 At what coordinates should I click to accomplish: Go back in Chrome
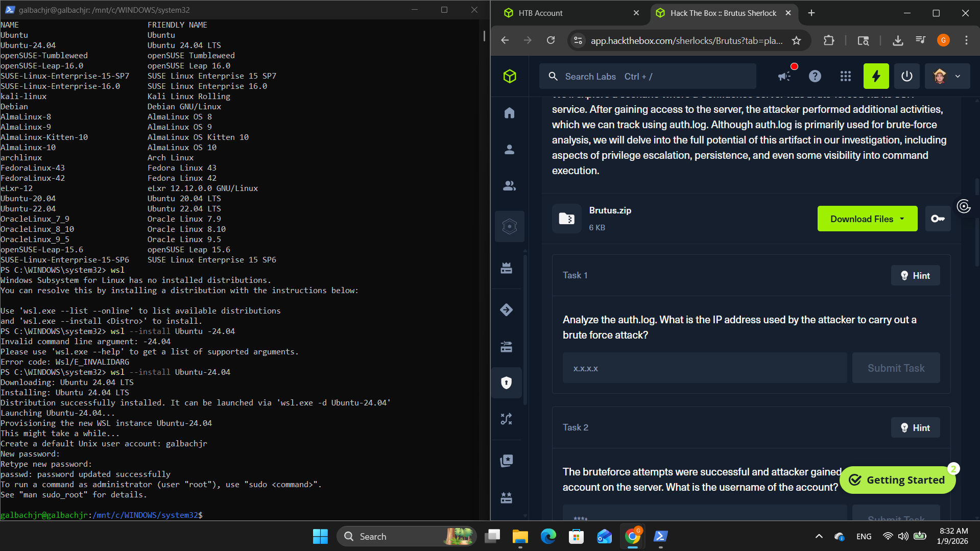point(505,40)
